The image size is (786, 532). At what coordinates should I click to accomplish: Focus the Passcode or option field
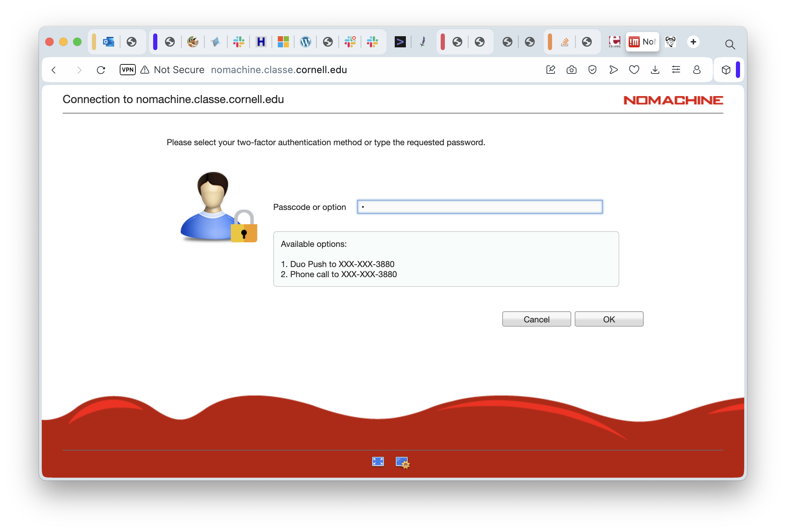480,207
